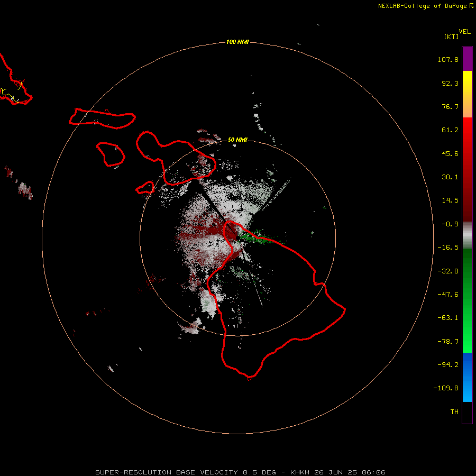Click the 100 NMI range ring label
Image resolution: width=476 pixels, height=476 pixels.
(237, 42)
